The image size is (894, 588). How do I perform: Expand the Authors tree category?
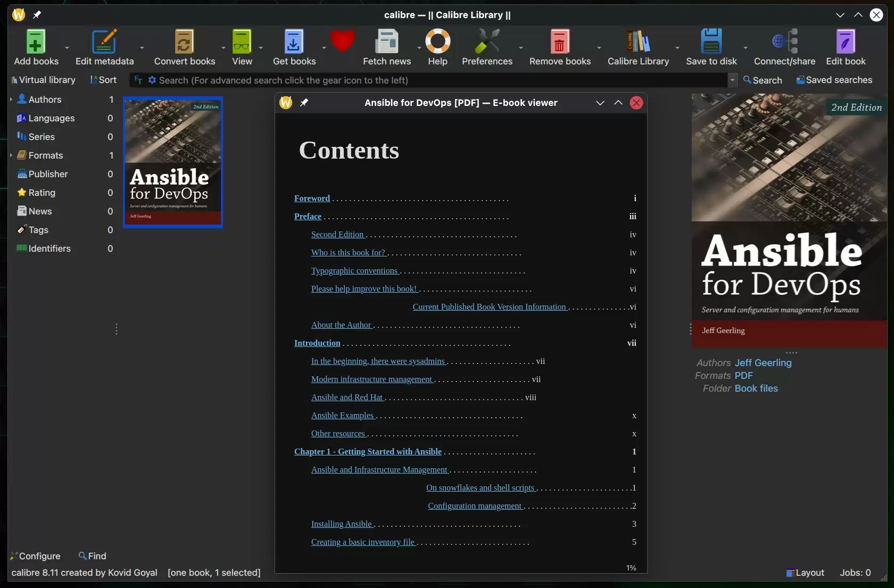pos(11,100)
